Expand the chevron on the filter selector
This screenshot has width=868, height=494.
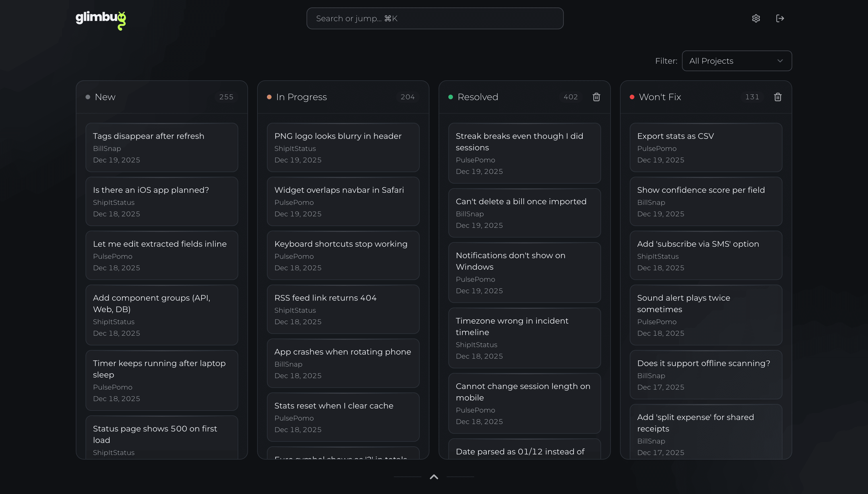tap(780, 61)
